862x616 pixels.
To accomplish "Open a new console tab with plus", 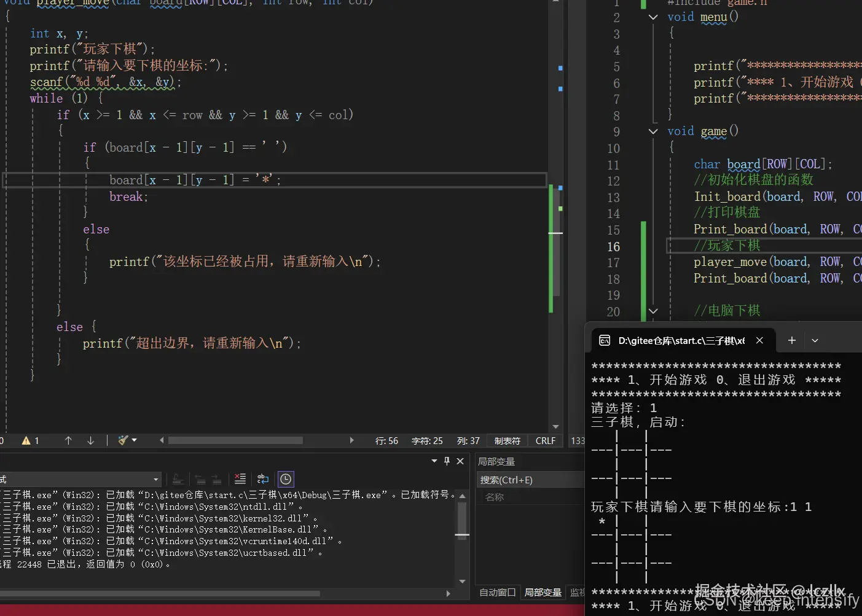I will 792,340.
